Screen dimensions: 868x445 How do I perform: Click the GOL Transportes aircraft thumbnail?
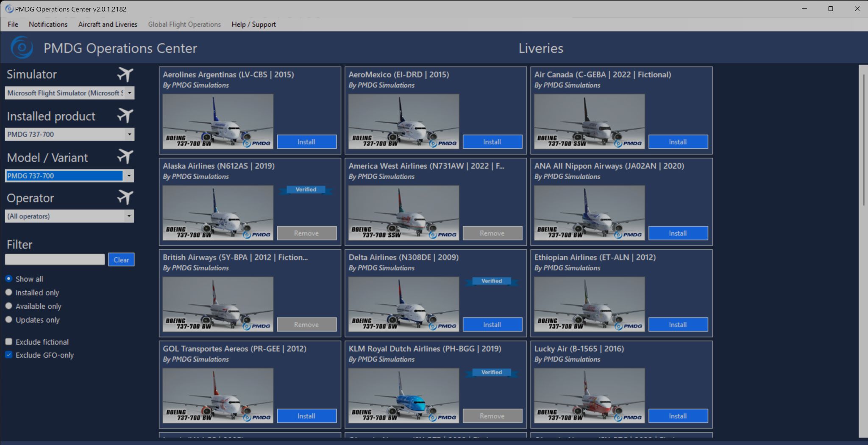coord(218,395)
